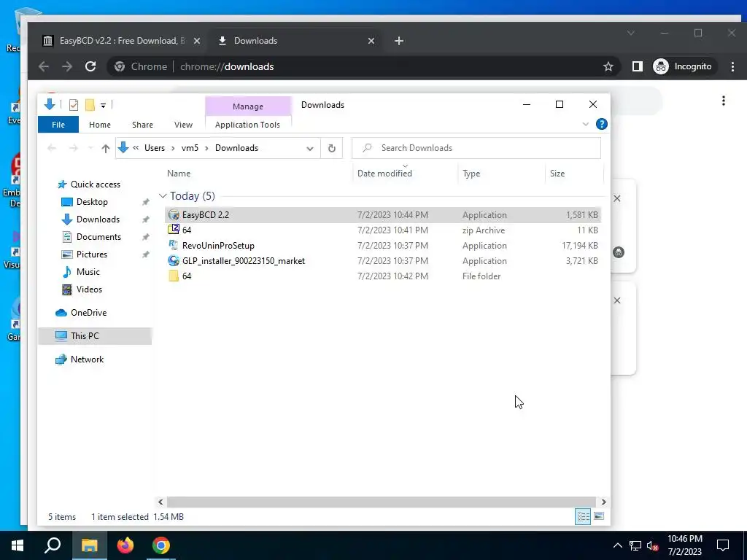Click the Properties icon in Explorer quick access toolbar

pos(74,105)
